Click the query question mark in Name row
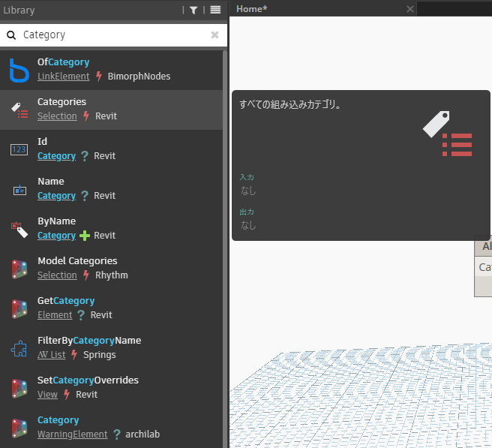 (x=85, y=196)
